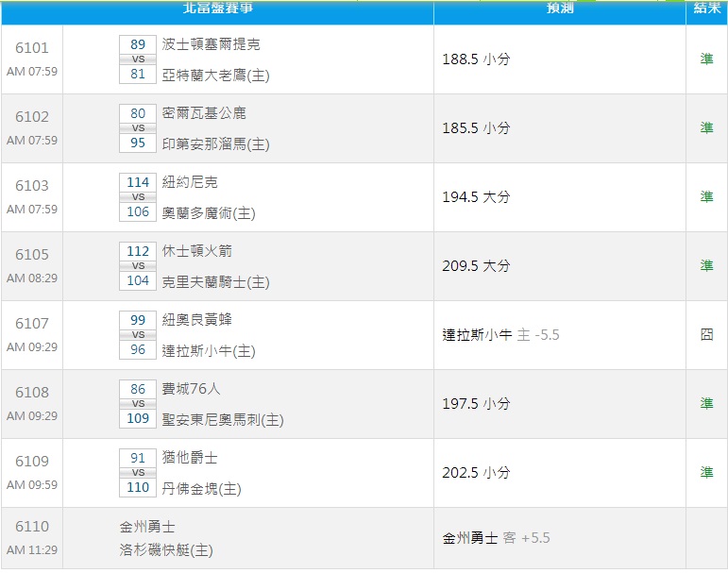728x573 pixels.
Task: Click prediction 188.5 小分
Action: click(476, 59)
